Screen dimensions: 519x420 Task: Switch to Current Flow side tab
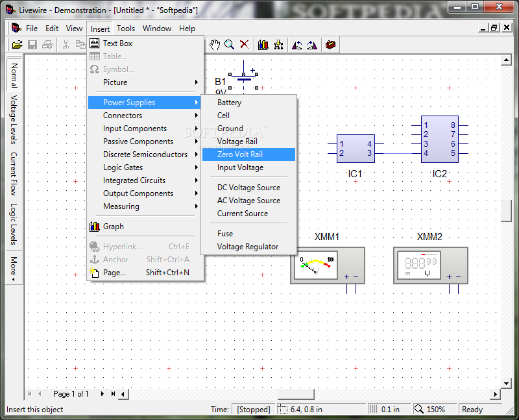pos(14,174)
